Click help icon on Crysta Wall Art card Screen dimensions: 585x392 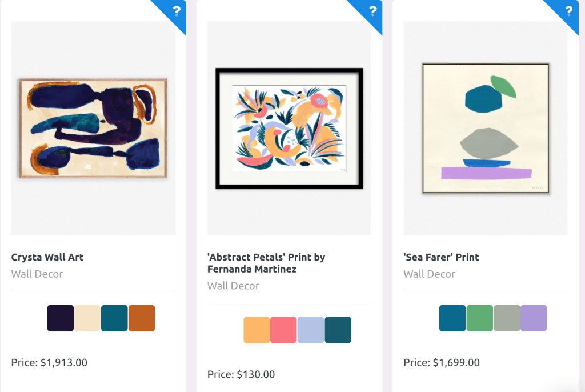click(177, 11)
